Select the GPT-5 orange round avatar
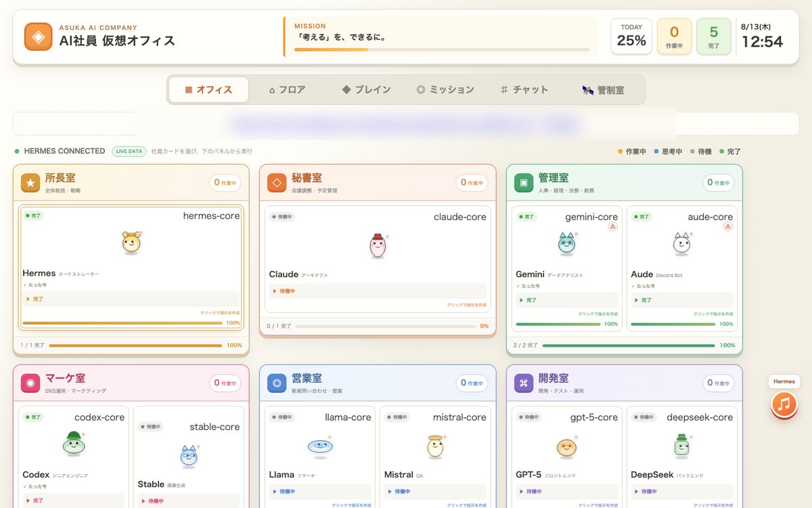The width and height of the screenshot is (812, 508). pyautogui.click(x=566, y=446)
